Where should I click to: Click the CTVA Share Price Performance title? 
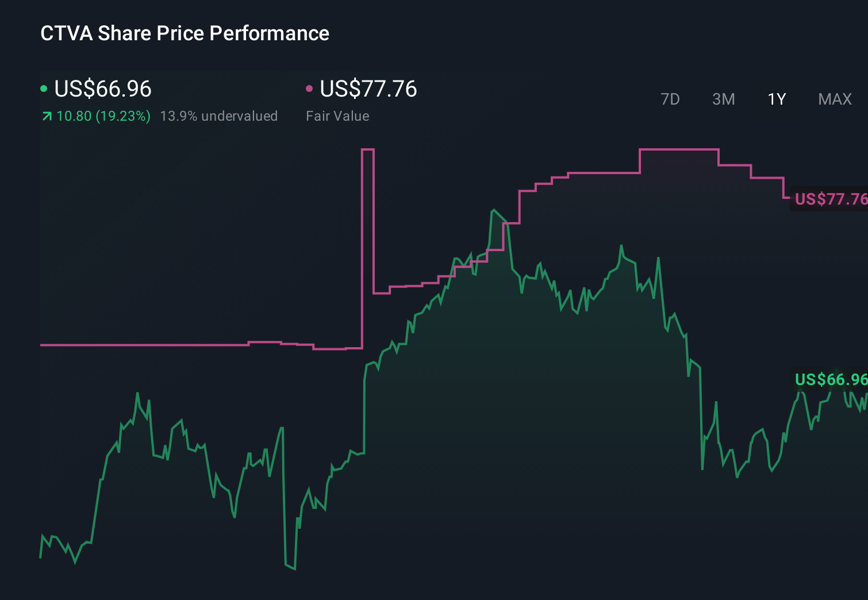[x=184, y=33]
